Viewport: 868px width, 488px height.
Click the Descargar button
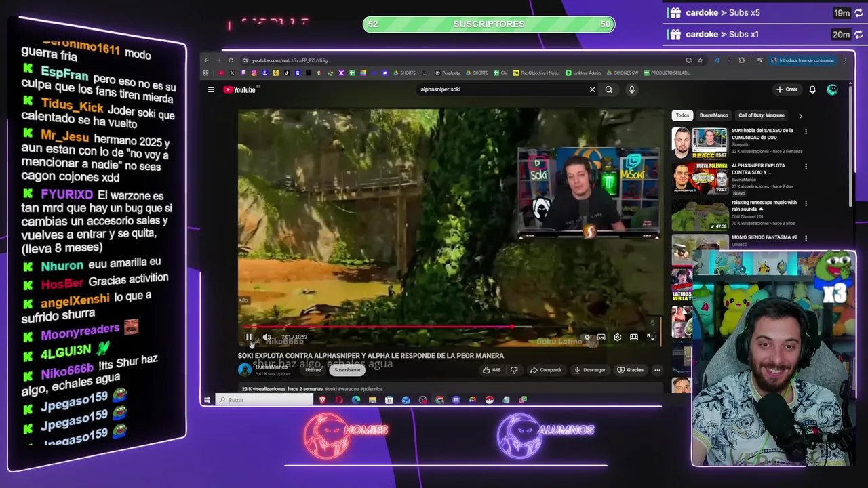point(590,370)
